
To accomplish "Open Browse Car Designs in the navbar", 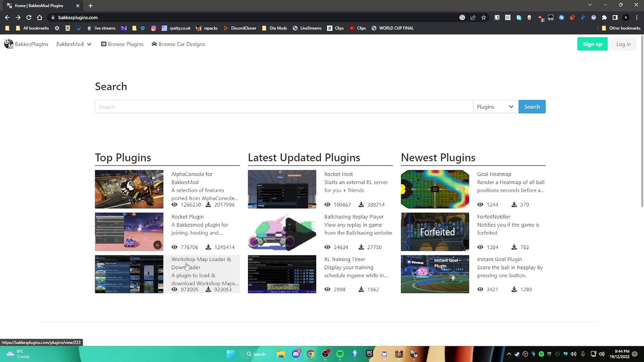I will pos(178,44).
